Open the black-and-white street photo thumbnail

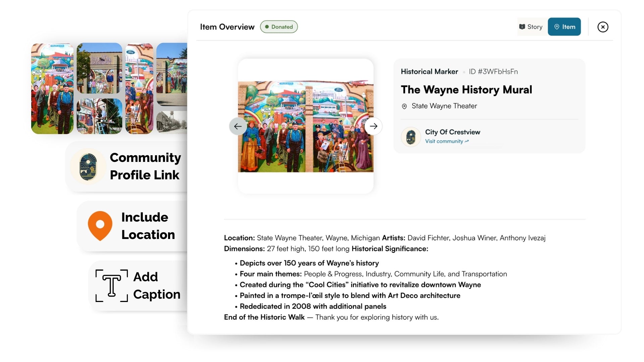pos(172,123)
